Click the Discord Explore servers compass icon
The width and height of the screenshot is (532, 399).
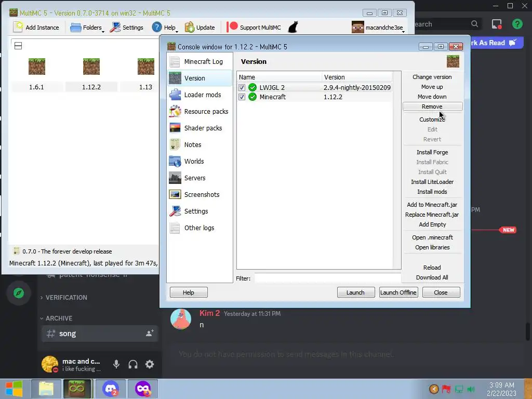pyautogui.click(x=19, y=293)
